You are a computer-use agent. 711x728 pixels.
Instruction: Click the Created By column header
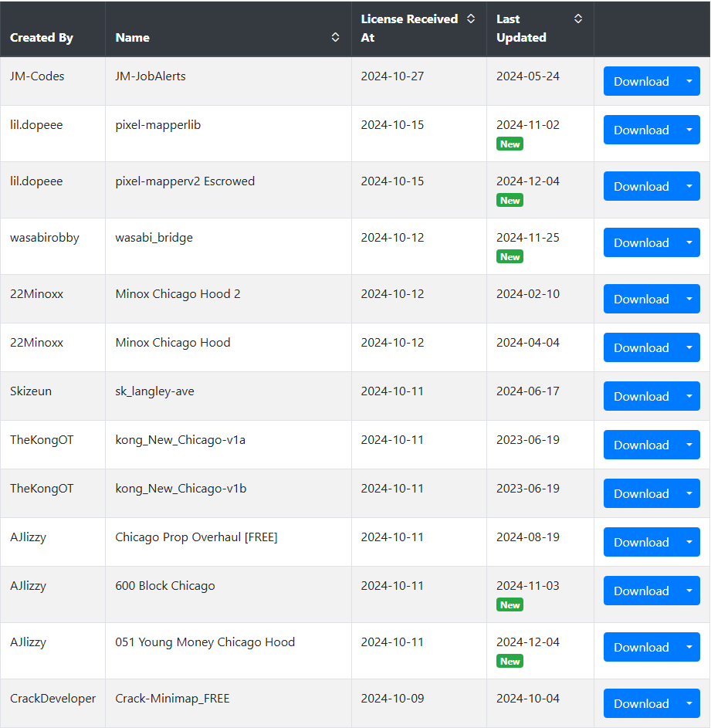53,29
